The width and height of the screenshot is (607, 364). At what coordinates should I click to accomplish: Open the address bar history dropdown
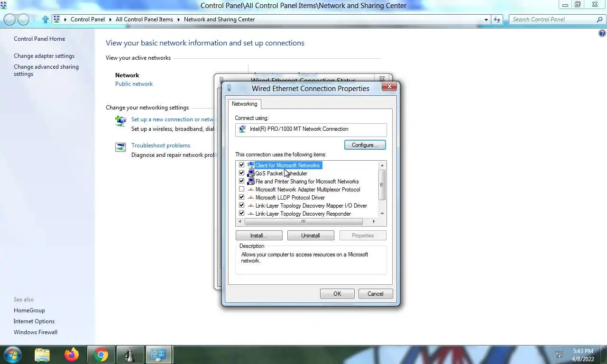[486, 19]
